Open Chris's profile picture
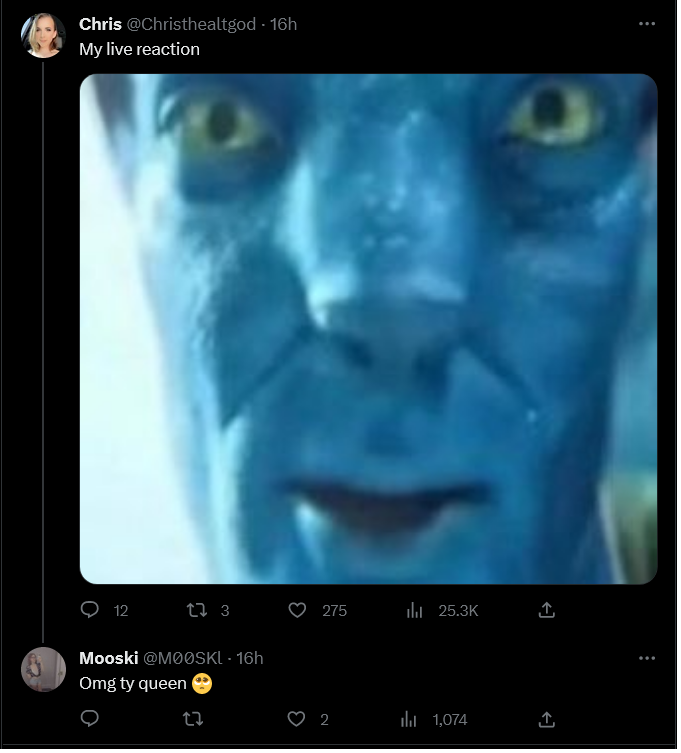The image size is (681, 753). point(43,36)
